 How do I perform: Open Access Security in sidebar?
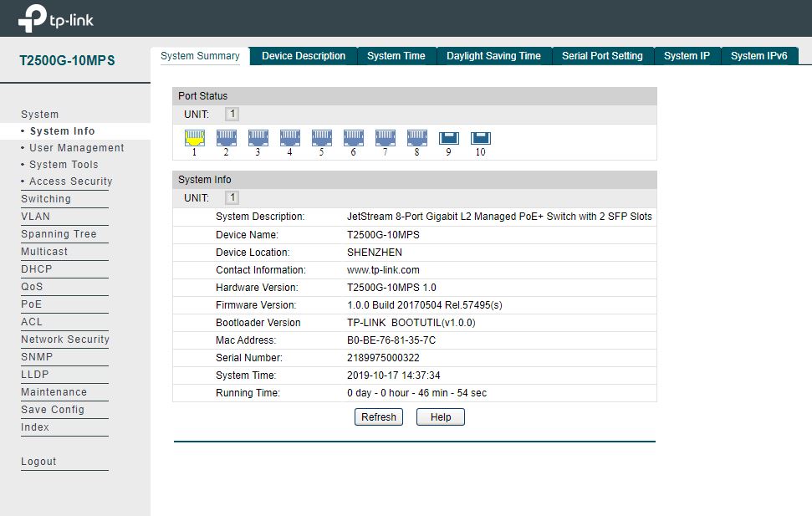pos(71,181)
